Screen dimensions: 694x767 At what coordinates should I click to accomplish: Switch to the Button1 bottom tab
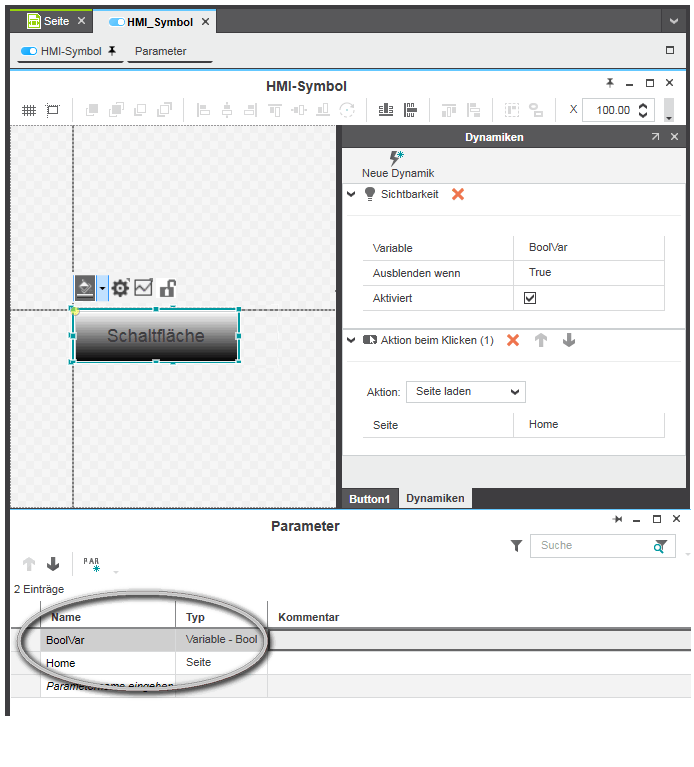tap(369, 498)
